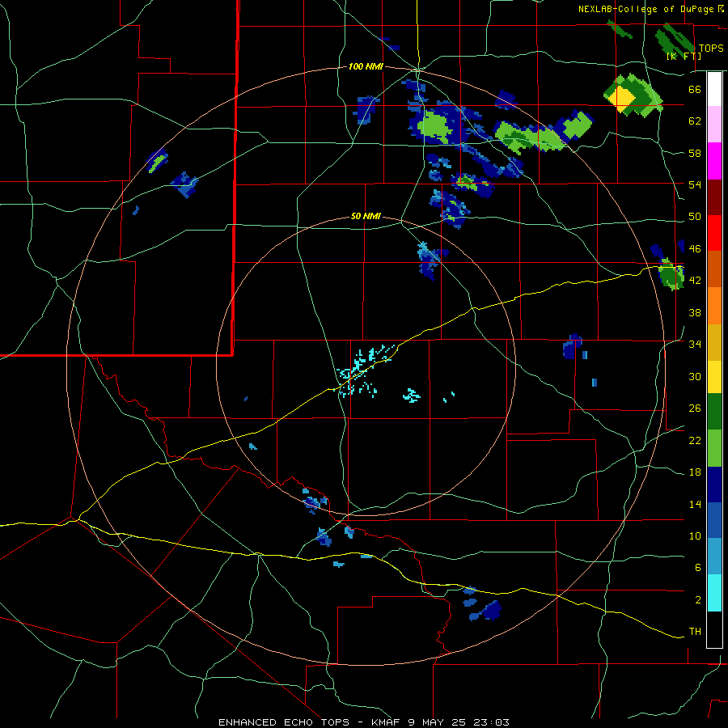Click the "58" label on the legend
The image size is (728, 728).
(x=695, y=153)
